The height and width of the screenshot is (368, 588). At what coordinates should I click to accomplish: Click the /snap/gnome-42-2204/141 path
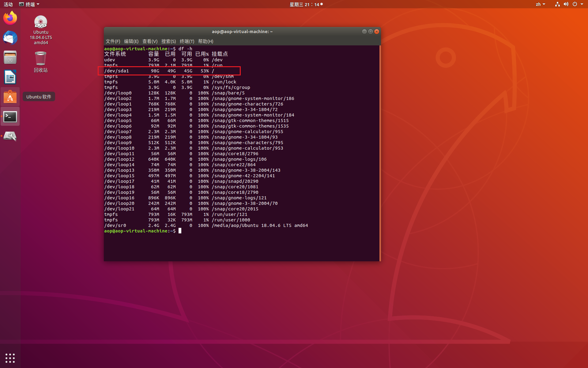243,176
